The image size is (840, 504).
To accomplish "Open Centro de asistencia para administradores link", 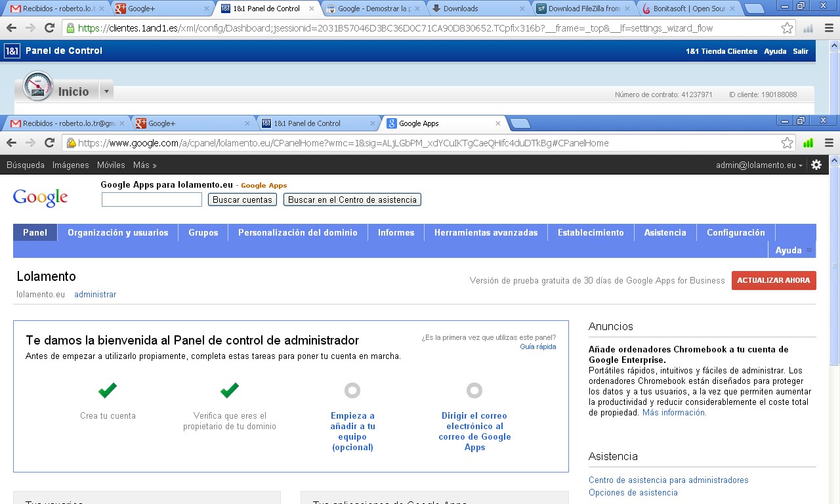I will tap(669, 480).
